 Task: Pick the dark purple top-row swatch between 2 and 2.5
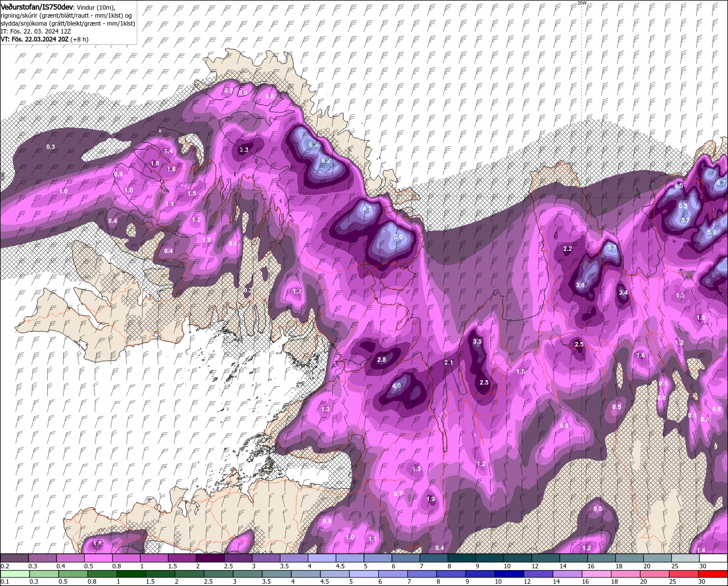click(x=210, y=558)
